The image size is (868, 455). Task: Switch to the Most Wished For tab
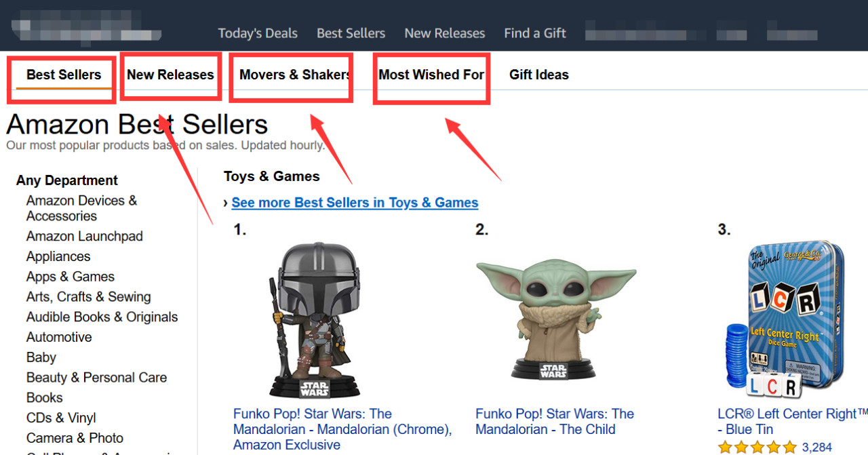(431, 75)
